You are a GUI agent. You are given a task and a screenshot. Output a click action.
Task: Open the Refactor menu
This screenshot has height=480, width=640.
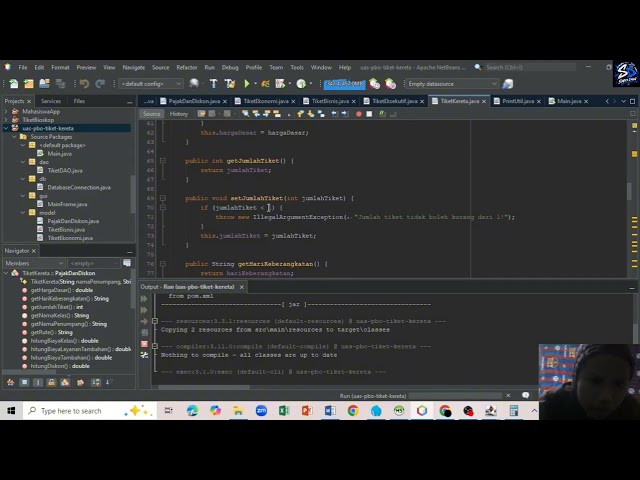pos(187,67)
